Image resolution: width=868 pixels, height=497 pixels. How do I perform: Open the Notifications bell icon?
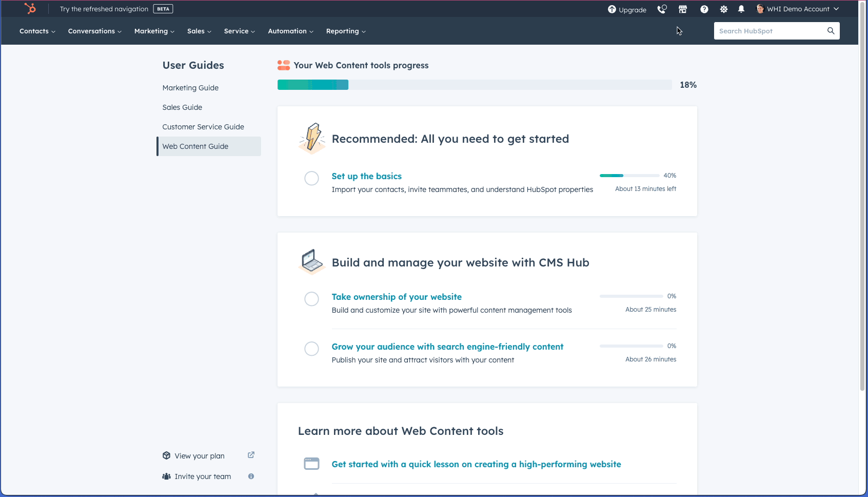click(x=741, y=9)
